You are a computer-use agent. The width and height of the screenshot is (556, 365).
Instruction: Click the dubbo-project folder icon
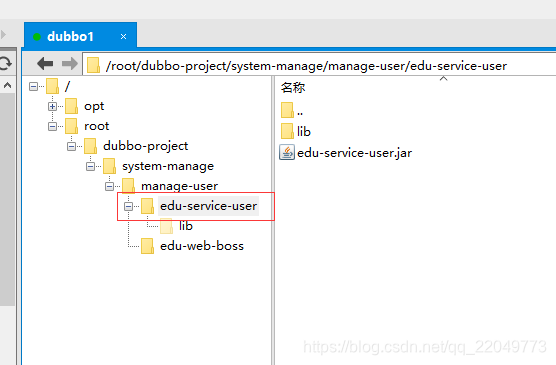(x=90, y=146)
